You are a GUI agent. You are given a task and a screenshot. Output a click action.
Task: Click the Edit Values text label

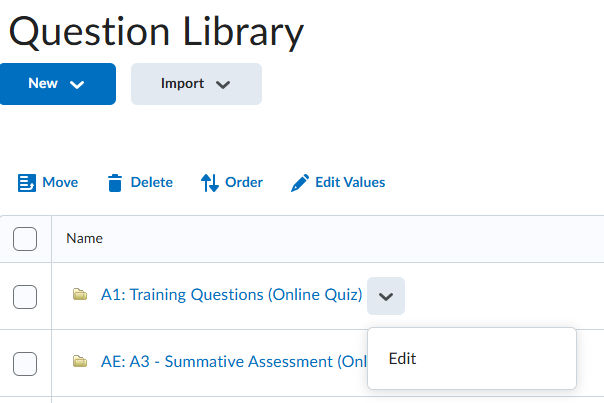(x=350, y=183)
